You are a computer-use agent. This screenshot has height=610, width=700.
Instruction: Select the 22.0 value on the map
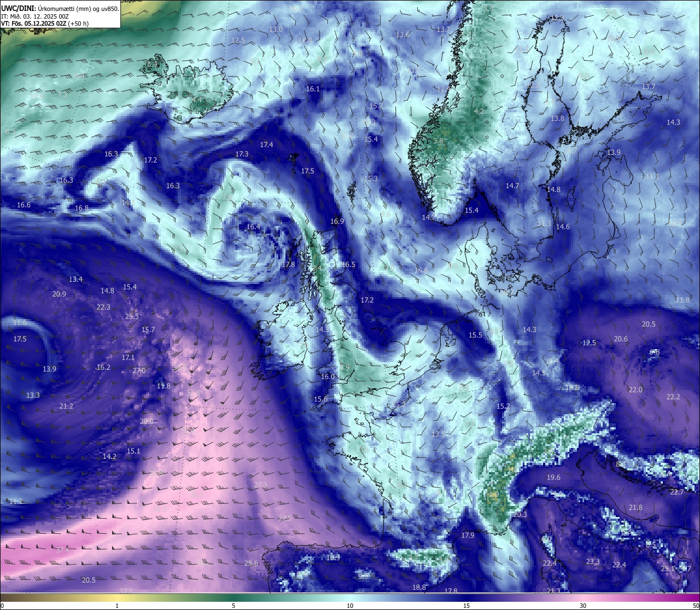pos(635,390)
